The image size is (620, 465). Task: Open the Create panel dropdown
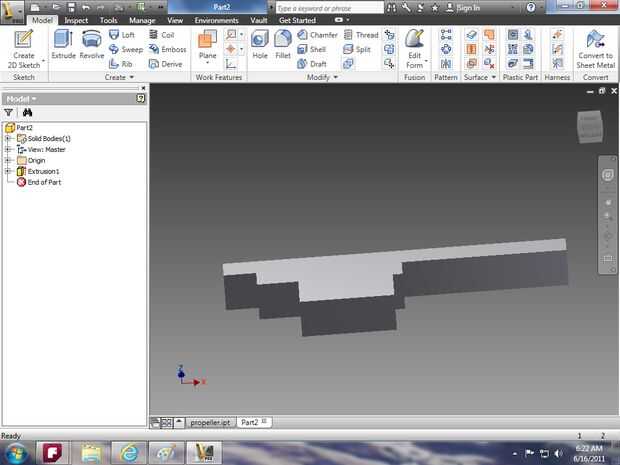[x=119, y=77]
